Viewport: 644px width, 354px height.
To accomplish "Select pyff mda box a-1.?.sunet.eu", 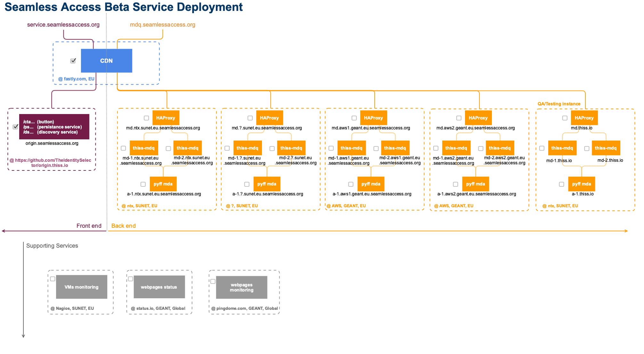I will coord(267,184).
